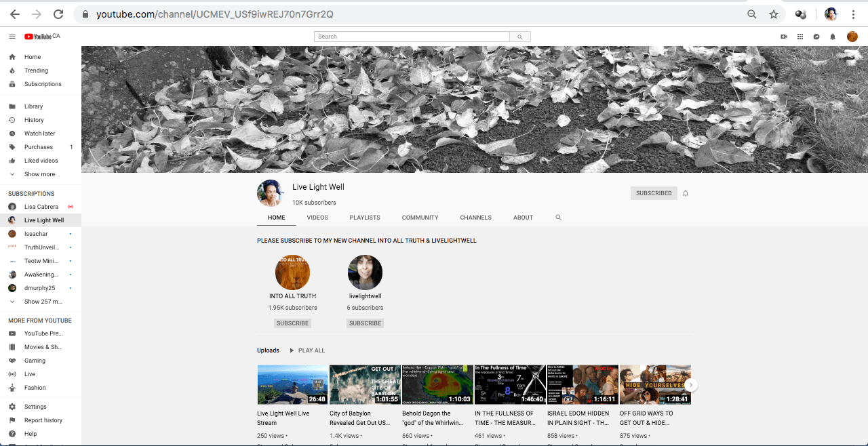868x446 pixels.
Task: Subscribe to INTO ALL TRUTH channel
Action: coord(293,323)
